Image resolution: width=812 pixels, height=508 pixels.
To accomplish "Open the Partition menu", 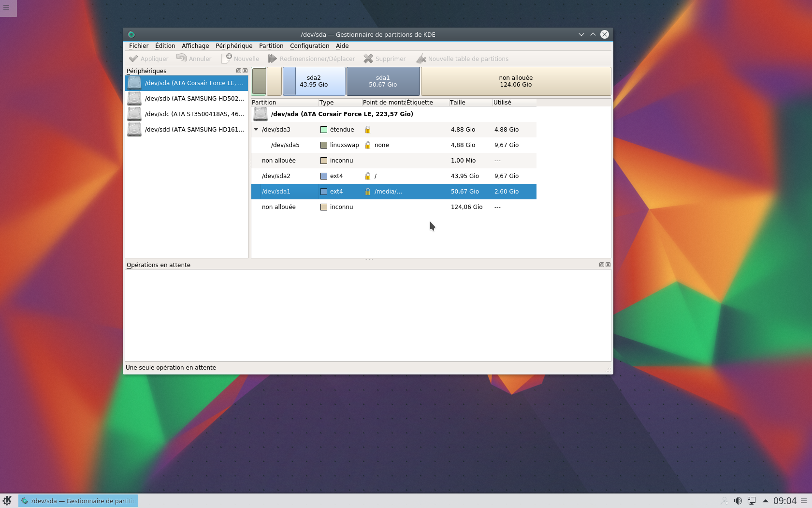I will click(271, 45).
